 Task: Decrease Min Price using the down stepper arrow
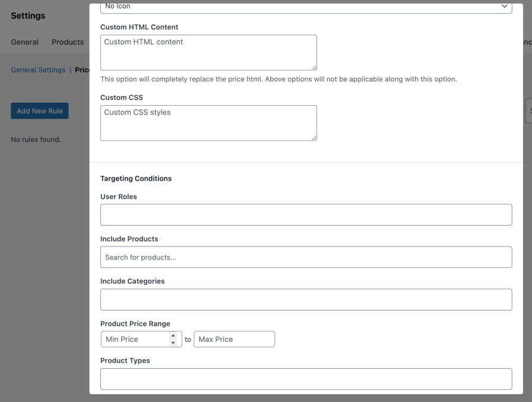173,342
